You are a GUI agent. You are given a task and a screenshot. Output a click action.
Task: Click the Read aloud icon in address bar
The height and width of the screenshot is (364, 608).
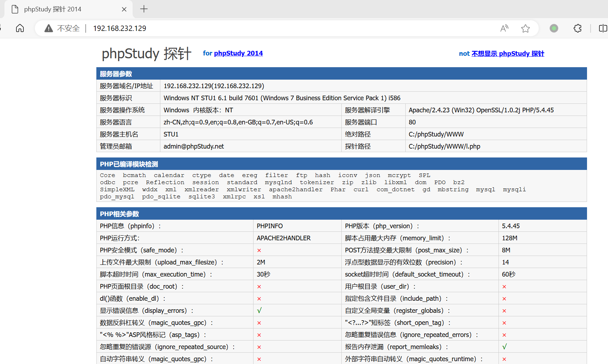(504, 28)
